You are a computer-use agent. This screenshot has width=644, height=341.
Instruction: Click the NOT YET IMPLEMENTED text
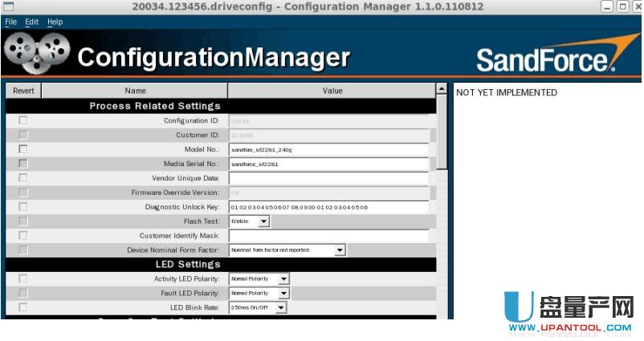coord(507,92)
